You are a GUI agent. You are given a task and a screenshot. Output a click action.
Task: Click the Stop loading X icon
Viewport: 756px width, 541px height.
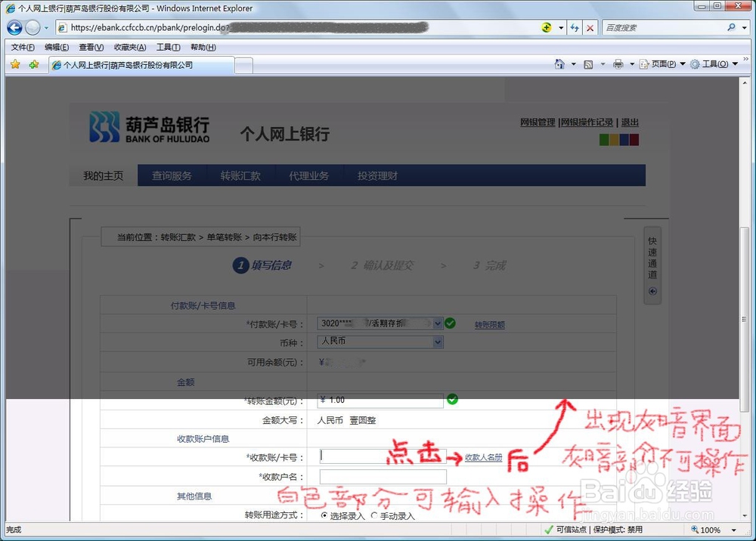click(590, 28)
